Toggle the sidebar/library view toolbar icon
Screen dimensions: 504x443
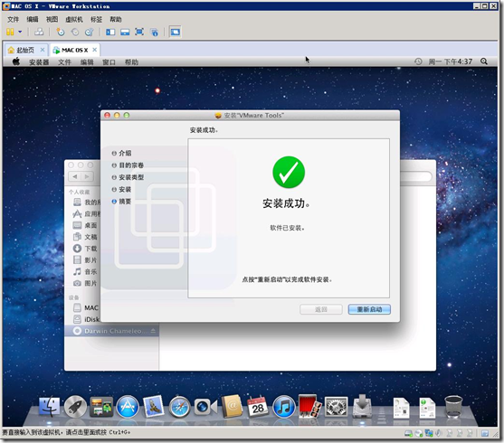(x=110, y=32)
